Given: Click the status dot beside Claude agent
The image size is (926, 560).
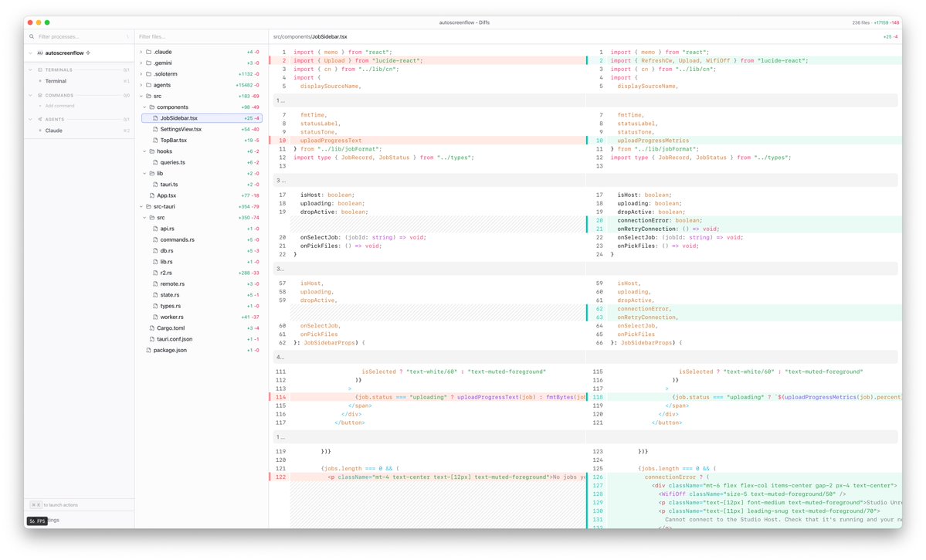Looking at the screenshot, I should pyautogui.click(x=40, y=131).
